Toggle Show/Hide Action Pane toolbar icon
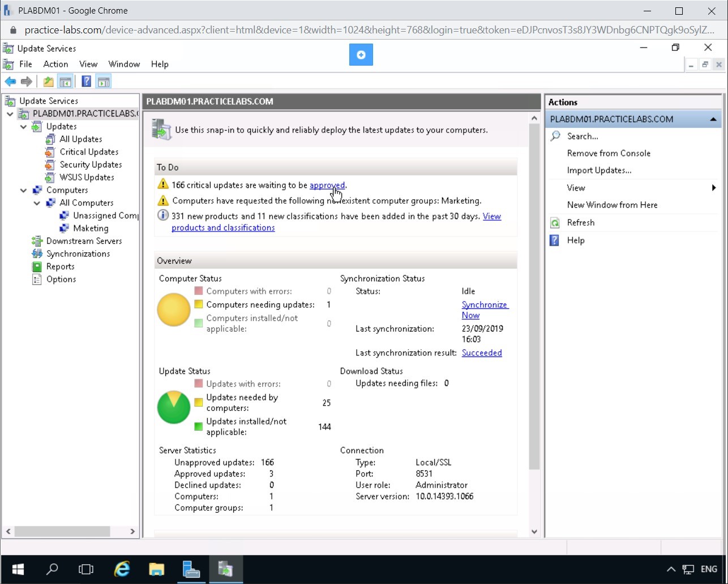The image size is (728, 584). [x=103, y=82]
